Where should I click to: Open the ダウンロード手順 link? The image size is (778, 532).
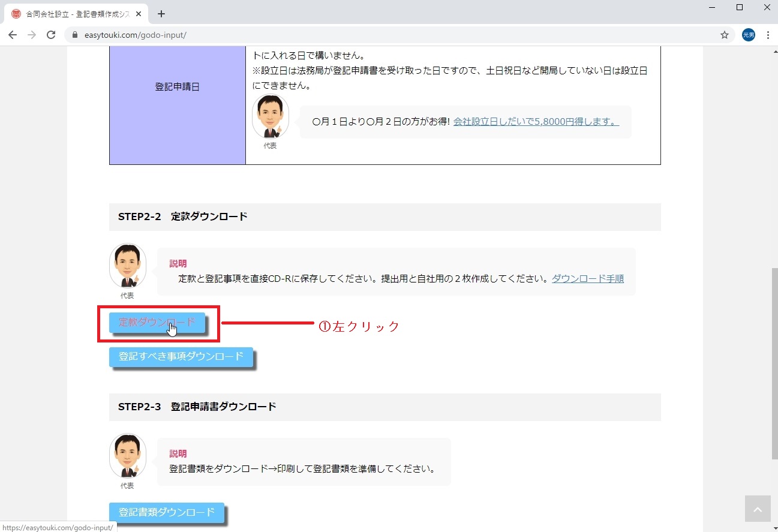coord(587,278)
